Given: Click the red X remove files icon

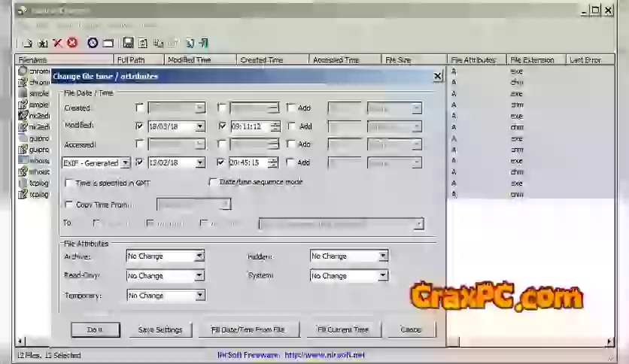Looking at the screenshot, I should click(x=57, y=43).
